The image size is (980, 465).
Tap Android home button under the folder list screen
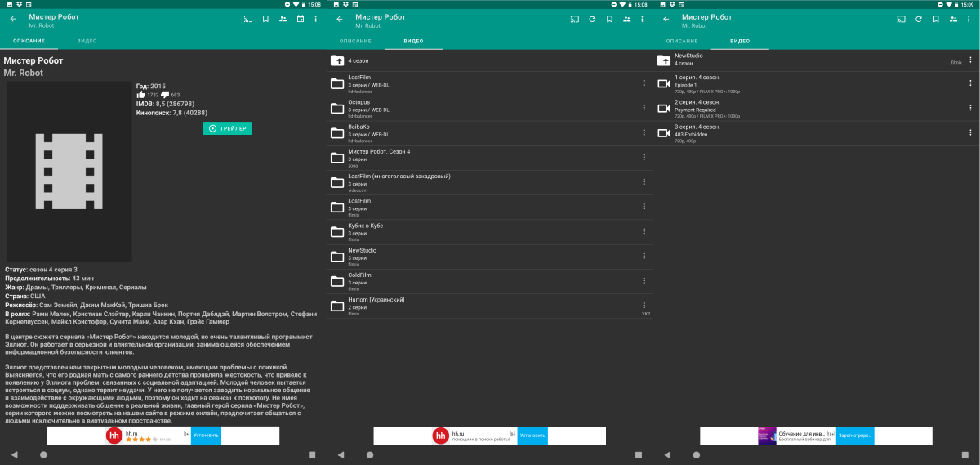370,454
